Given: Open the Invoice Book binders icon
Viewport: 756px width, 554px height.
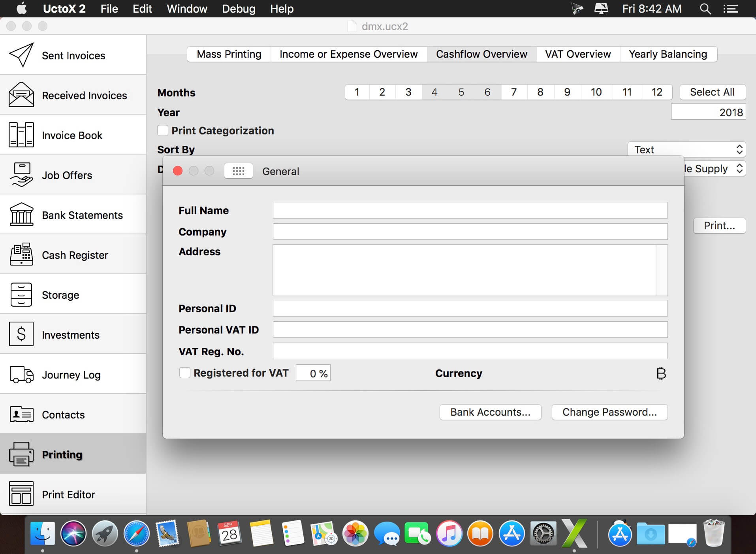Looking at the screenshot, I should [x=21, y=135].
